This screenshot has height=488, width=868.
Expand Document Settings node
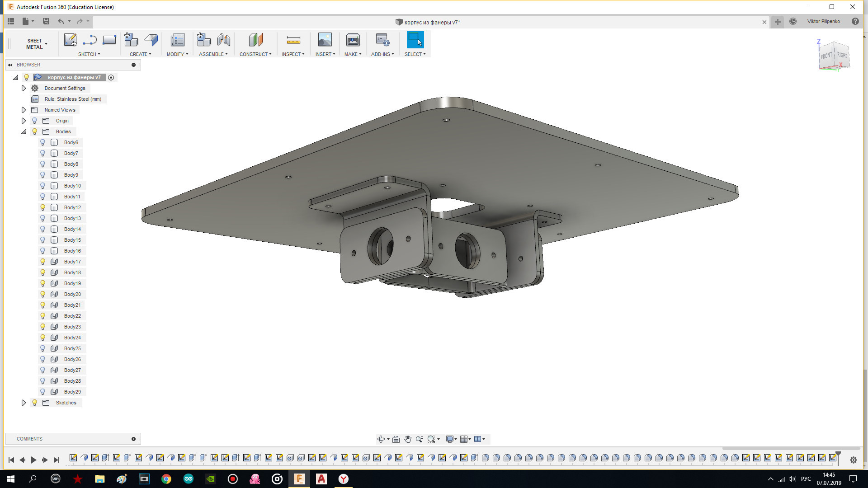point(24,88)
